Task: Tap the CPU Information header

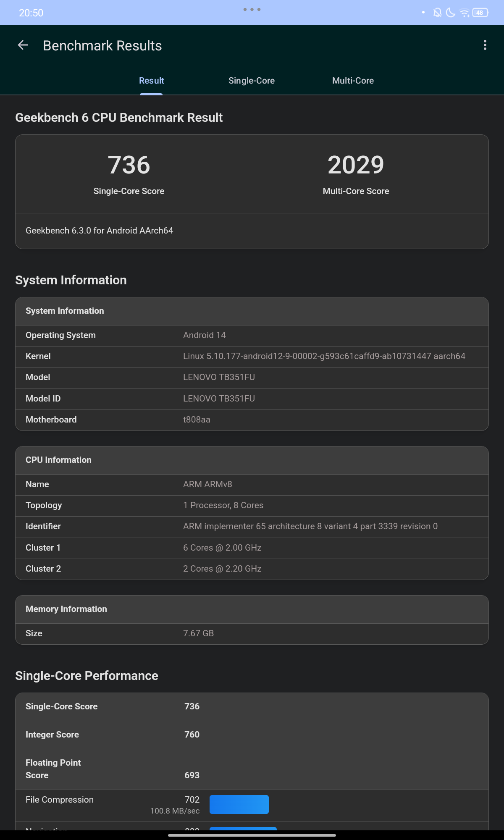Action: [x=252, y=460]
